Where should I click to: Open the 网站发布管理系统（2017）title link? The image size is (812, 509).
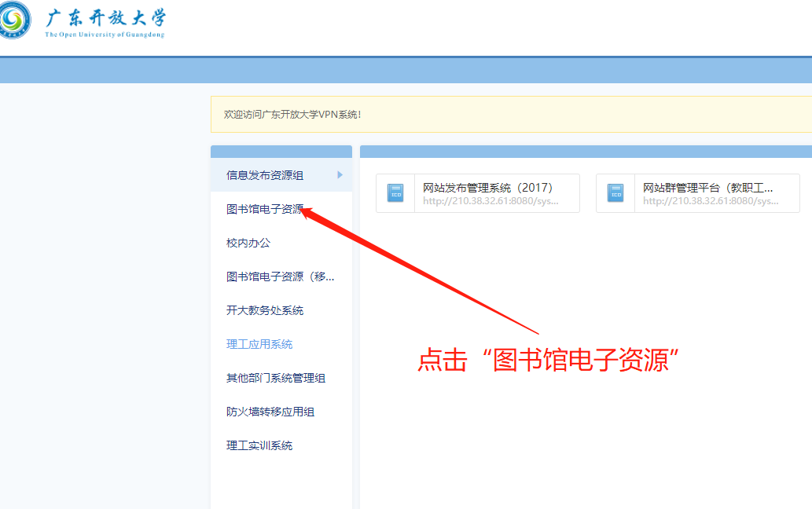488,188
